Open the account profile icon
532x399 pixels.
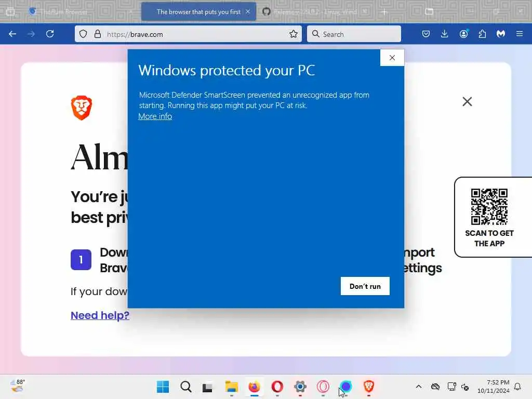pyautogui.click(x=463, y=34)
